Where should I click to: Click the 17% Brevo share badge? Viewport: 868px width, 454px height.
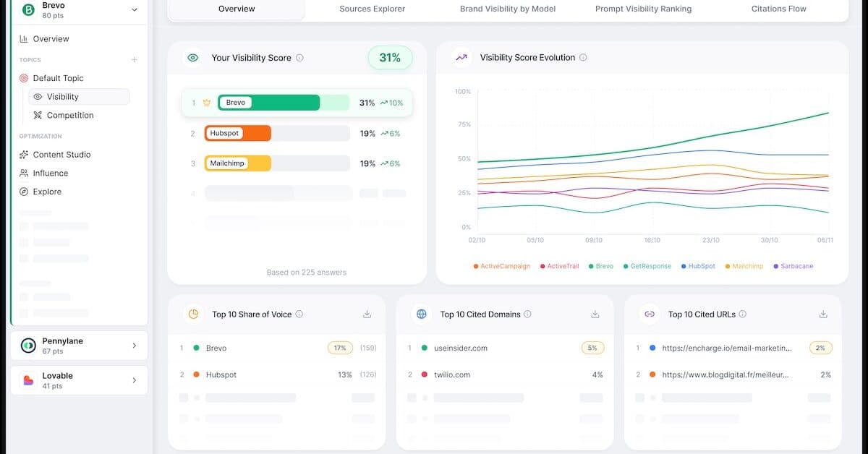pos(339,348)
